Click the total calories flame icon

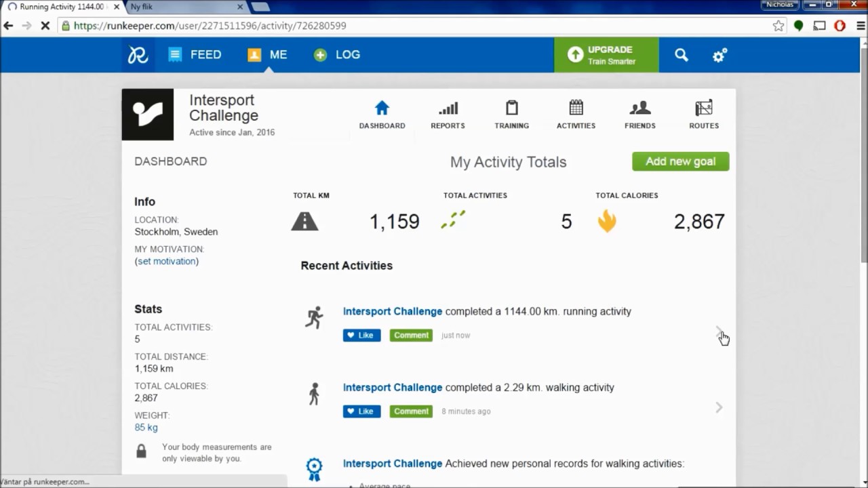coord(607,221)
